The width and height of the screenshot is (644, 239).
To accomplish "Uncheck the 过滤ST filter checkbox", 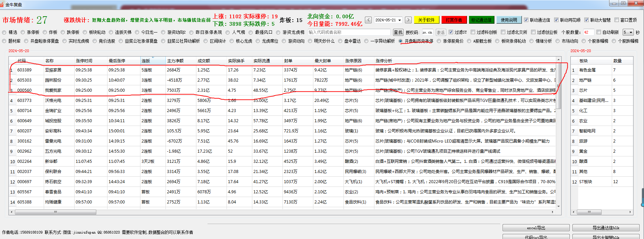I will (x=451, y=32).
